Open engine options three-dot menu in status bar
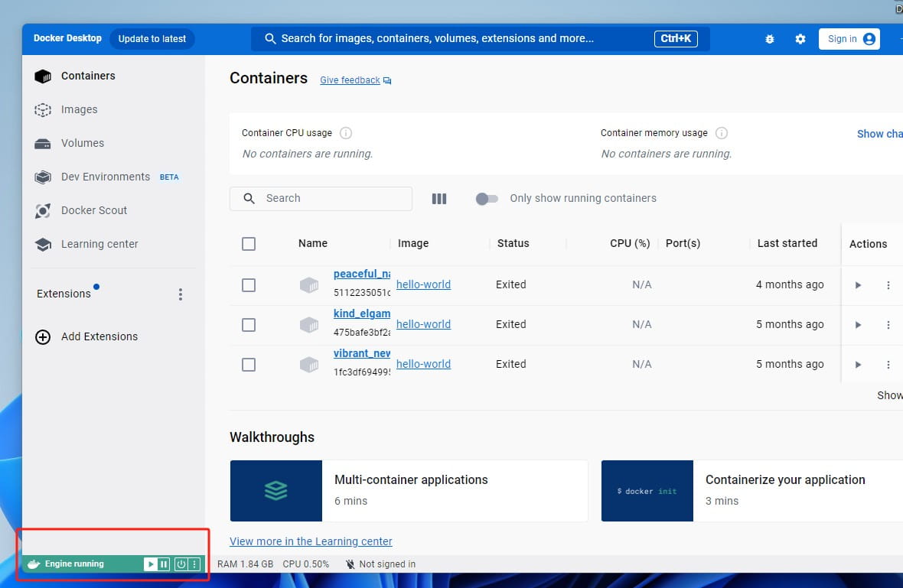Viewport: 903px width, 588px height. (x=194, y=564)
